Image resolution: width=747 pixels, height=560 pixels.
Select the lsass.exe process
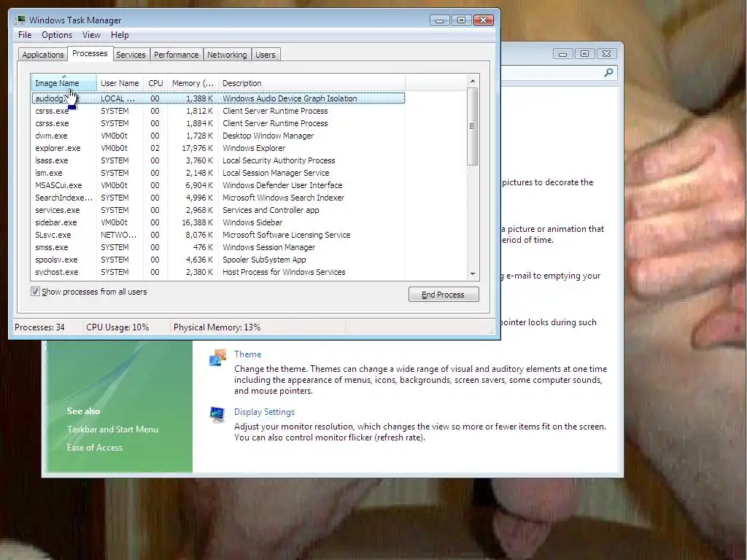coord(218,160)
